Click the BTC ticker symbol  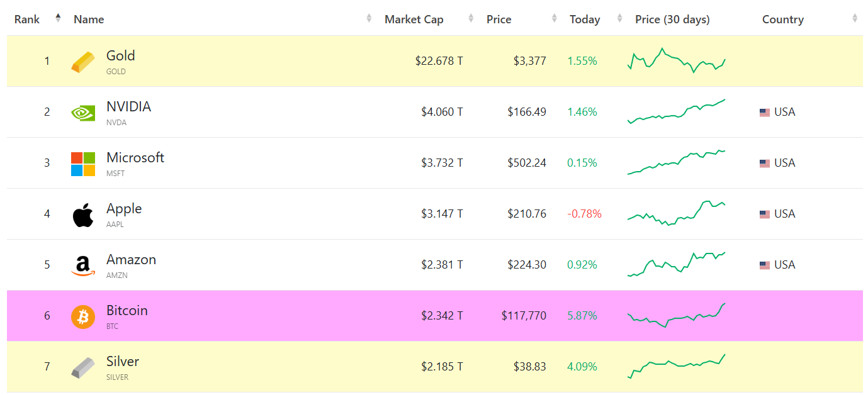pos(113,326)
